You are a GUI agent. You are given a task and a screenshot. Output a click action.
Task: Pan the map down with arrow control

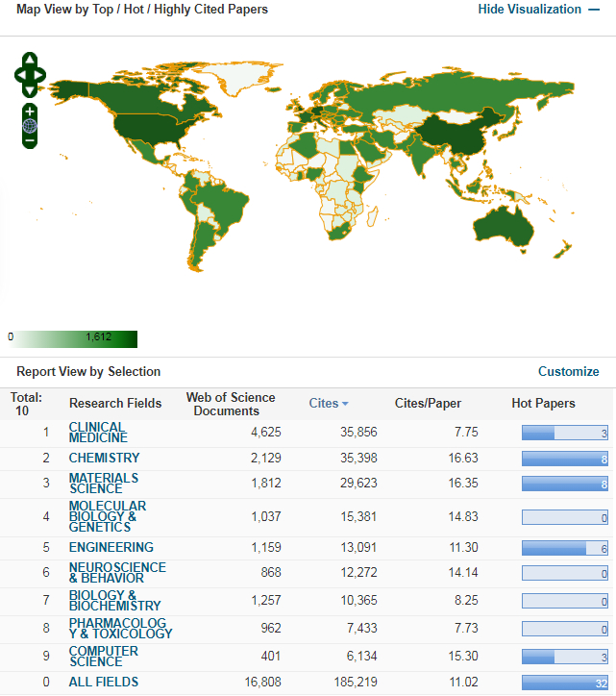(x=29, y=90)
